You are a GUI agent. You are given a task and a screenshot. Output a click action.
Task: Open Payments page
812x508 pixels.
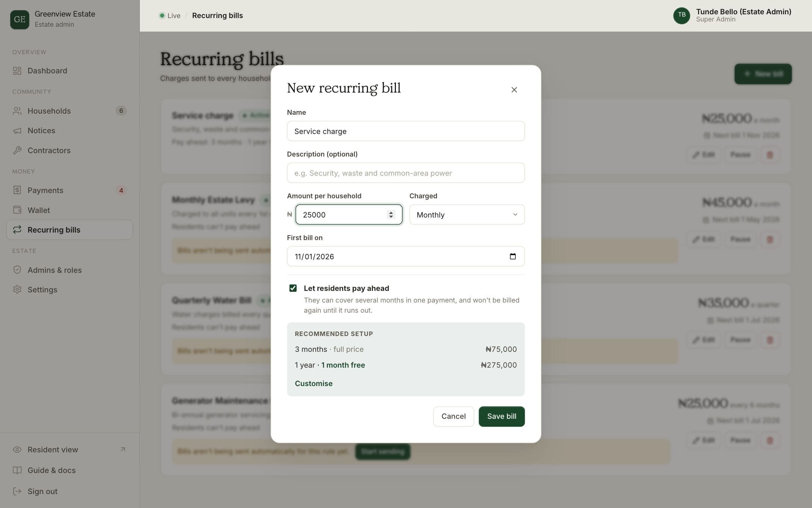point(70,190)
